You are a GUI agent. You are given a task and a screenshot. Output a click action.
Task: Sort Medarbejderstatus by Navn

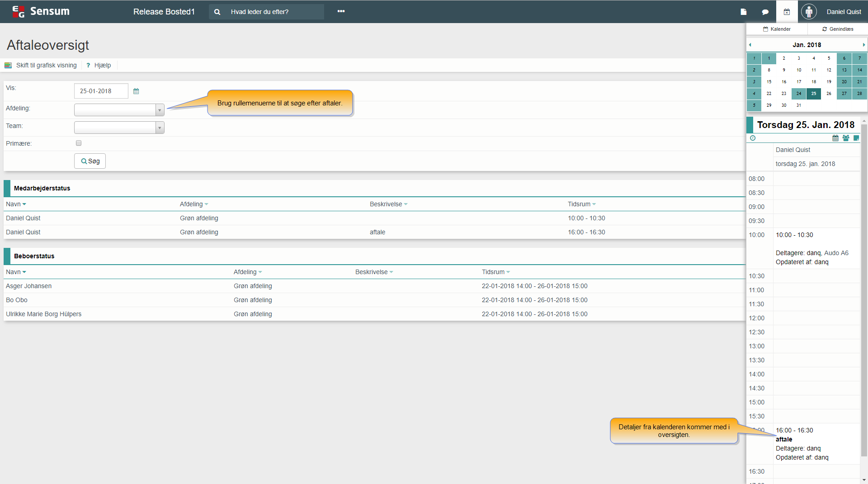pyautogui.click(x=16, y=204)
